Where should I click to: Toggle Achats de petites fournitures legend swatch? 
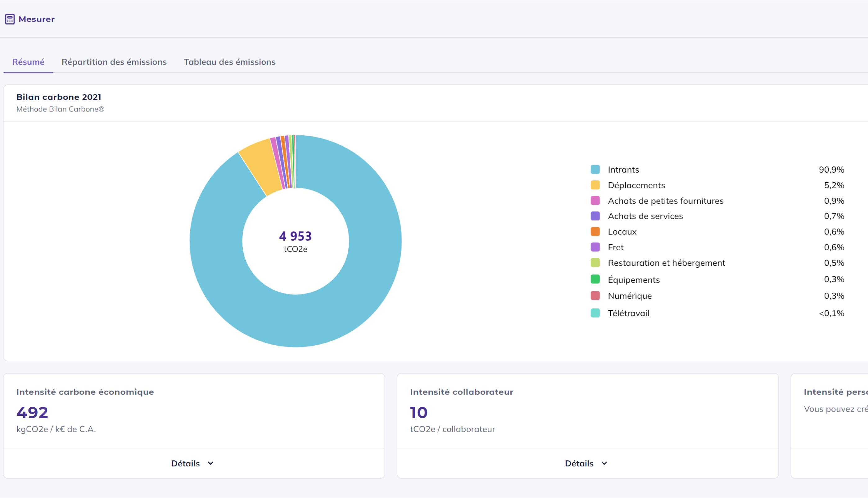click(595, 201)
